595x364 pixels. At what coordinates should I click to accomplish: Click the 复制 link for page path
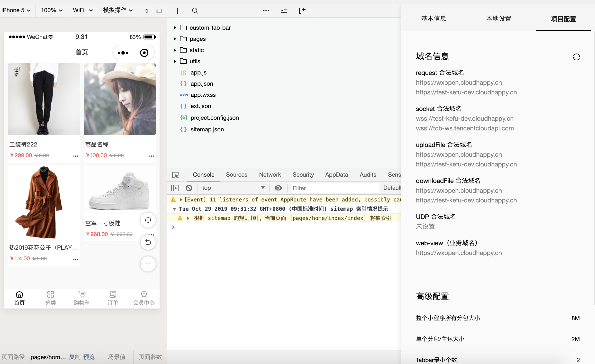(75, 357)
